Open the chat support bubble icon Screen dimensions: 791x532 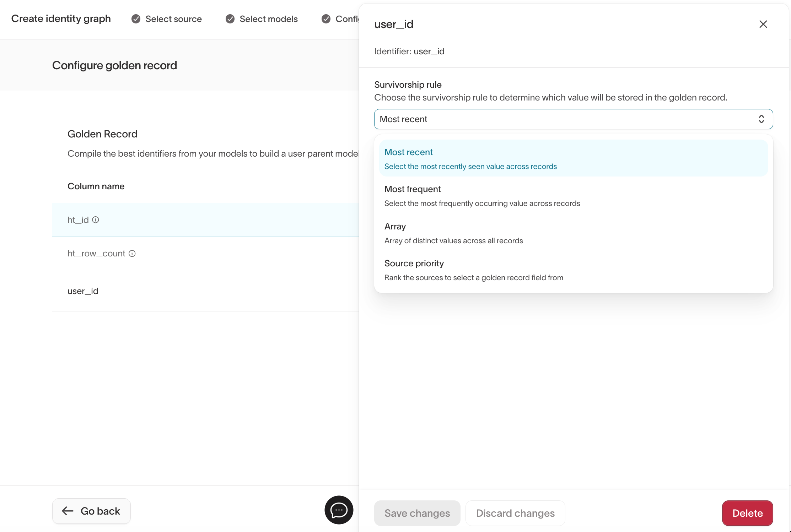pyautogui.click(x=339, y=510)
